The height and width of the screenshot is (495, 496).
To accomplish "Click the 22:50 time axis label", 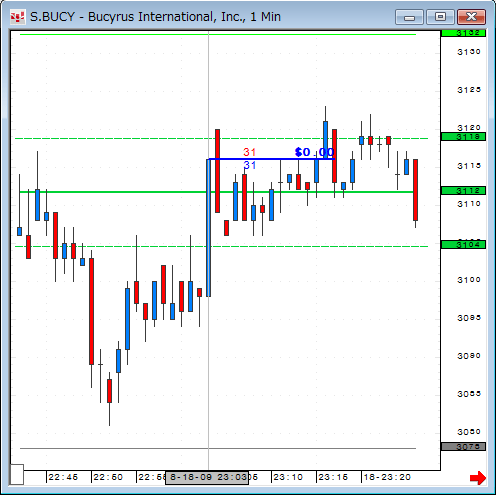I will 108,477.
